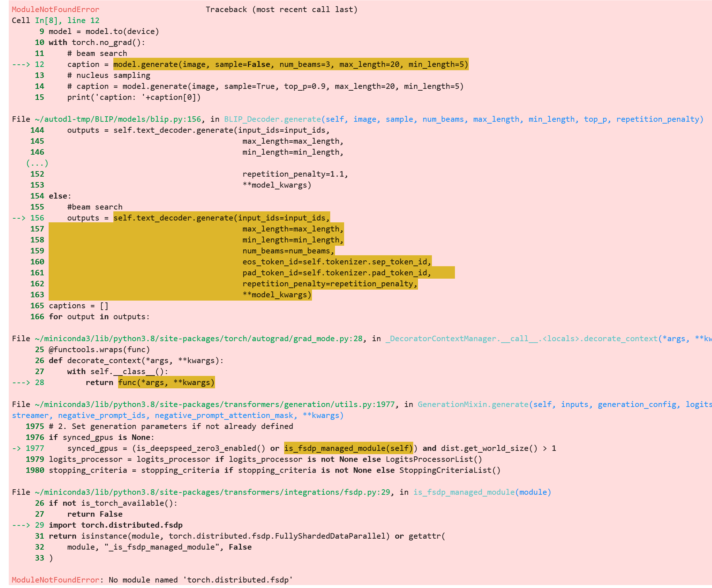Image resolution: width=712 pixels, height=588 pixels.
Task: Click 'Cell In[8], line 12' reference
Action: click(56, 20)
